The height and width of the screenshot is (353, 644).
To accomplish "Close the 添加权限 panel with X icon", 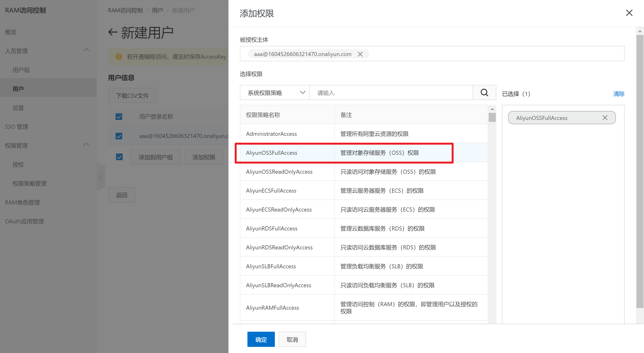I will click(x=629, y=13).
